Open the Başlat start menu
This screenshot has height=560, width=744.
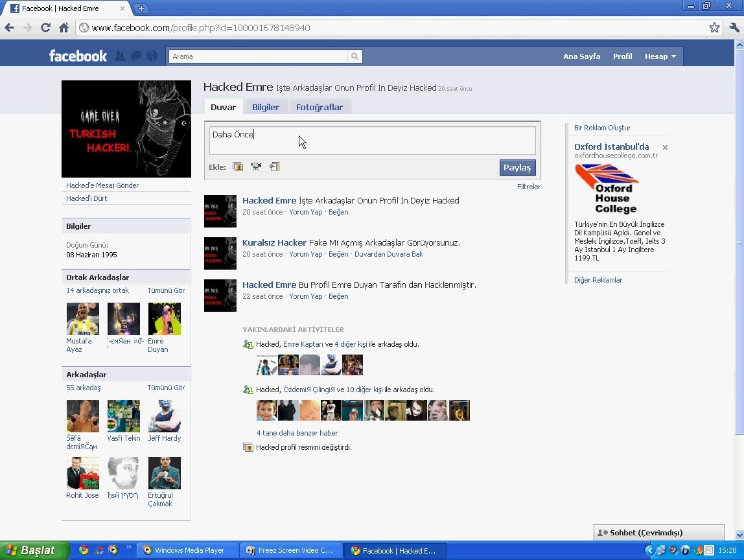[34, 550]
